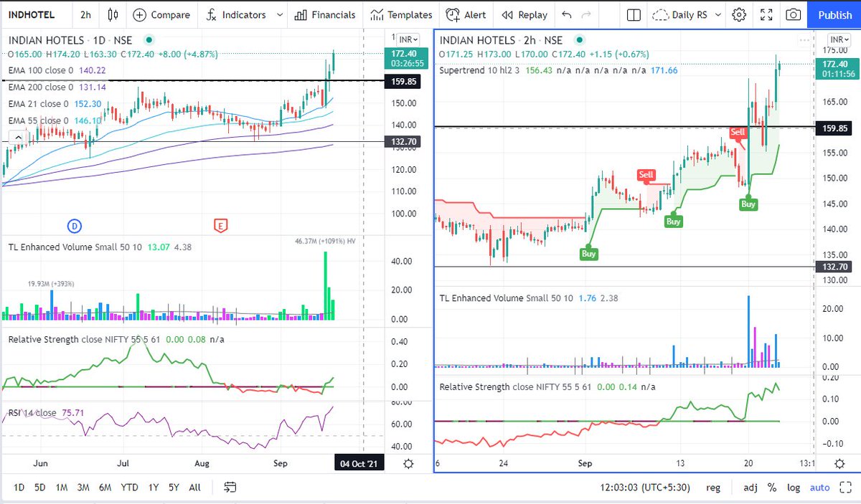Select the 1Y date range
861x504 pixels.
tap(153, 488)
